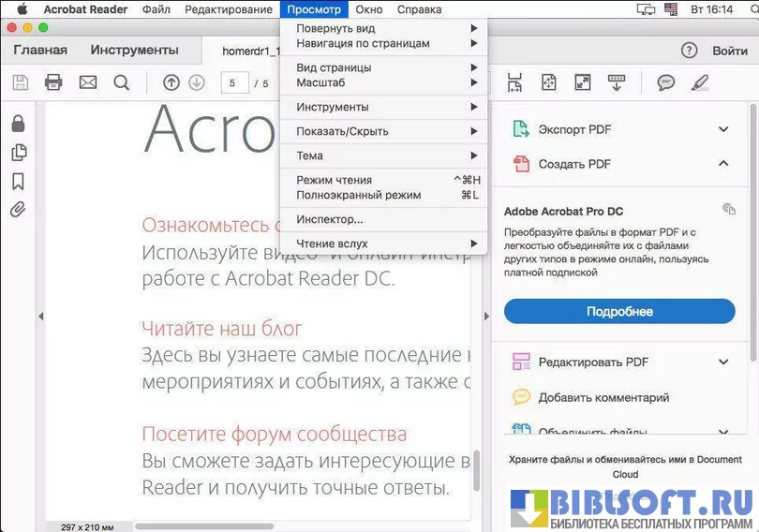Collapse the Создать PDF section
This screenshot has width=759, height=532.
[722, 164]
